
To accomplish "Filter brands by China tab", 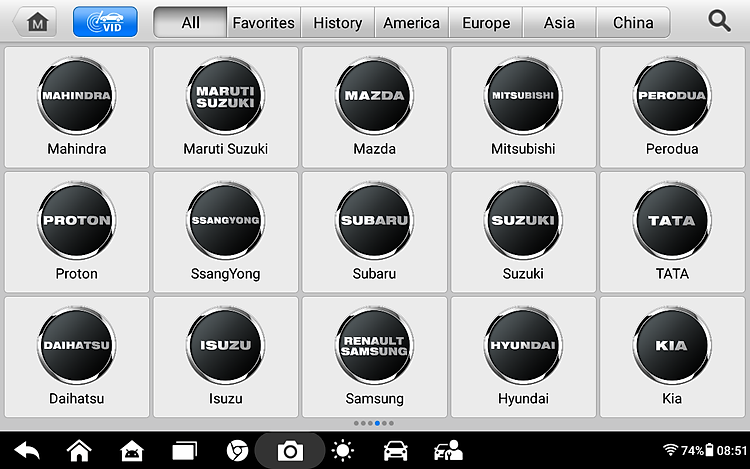I will click(633, 22).
